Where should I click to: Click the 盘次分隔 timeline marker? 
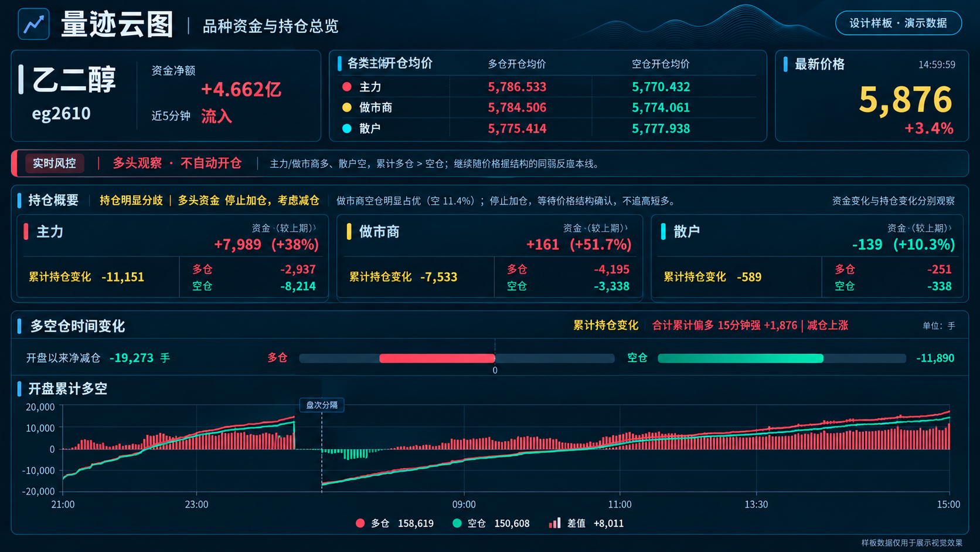(322, 405)
